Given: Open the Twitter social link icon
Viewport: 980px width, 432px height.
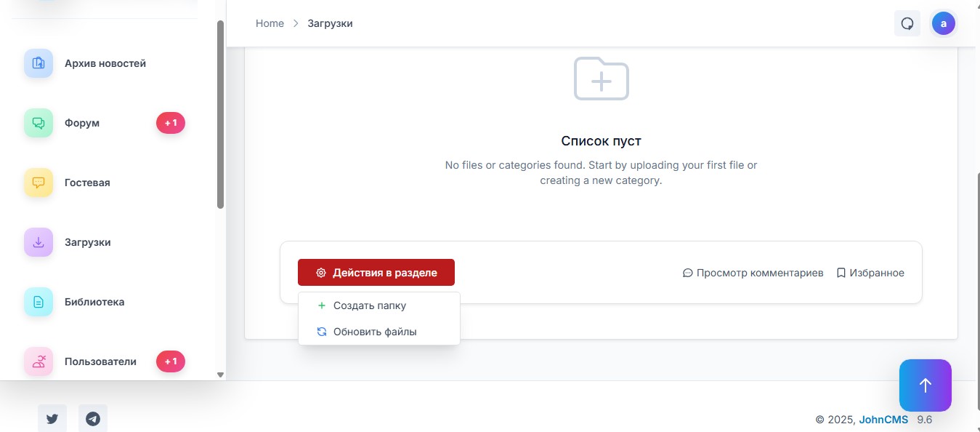Looking at the screenshot, I should (52, 418).
